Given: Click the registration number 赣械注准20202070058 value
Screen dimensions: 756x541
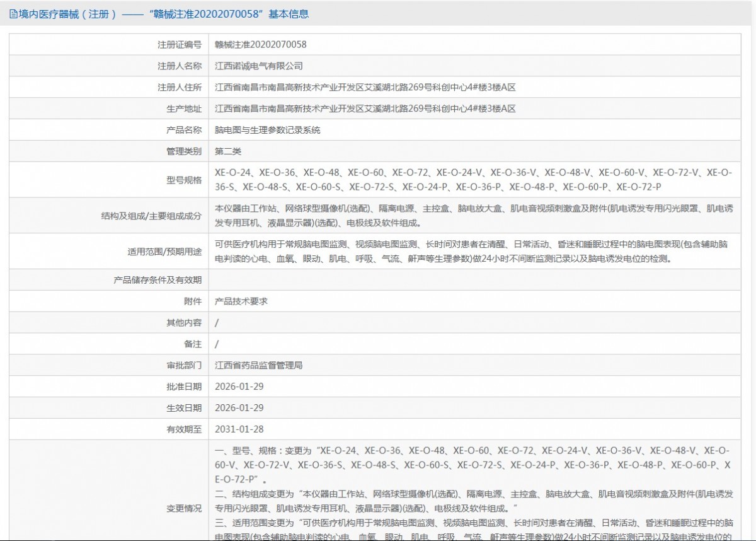Looking at the screenshot, I should point(261,44).
